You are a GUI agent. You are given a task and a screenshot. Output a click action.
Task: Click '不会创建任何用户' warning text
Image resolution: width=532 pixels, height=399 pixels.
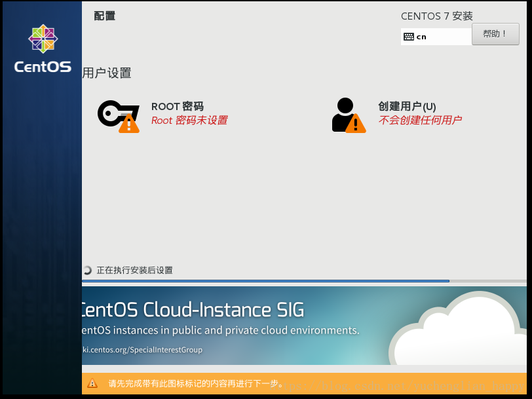click(x=420, y=120)
